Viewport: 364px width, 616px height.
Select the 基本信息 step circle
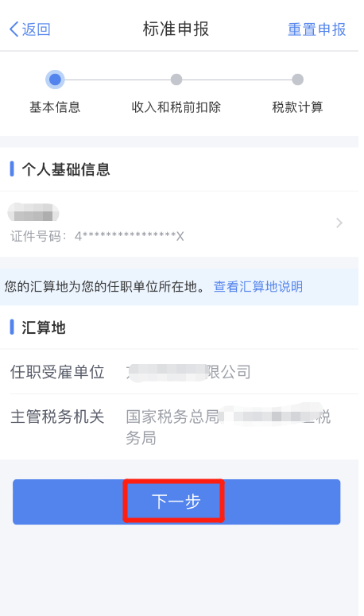[x=55, y=79]
